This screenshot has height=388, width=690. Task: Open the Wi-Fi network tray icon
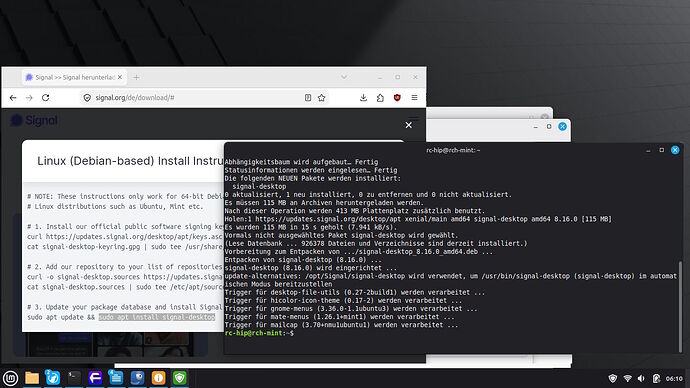pyautogui.click(x=628, y=378)
